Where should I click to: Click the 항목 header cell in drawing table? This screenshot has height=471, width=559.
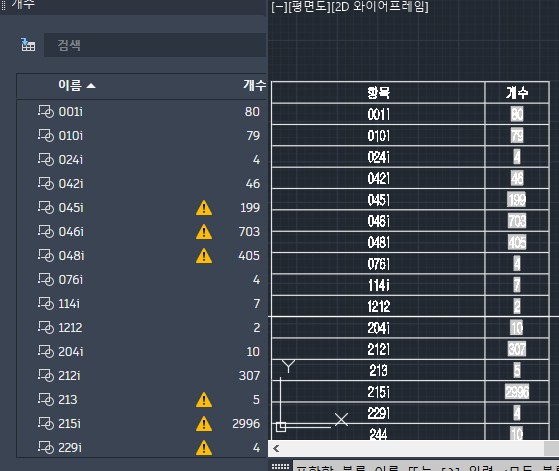378,93
